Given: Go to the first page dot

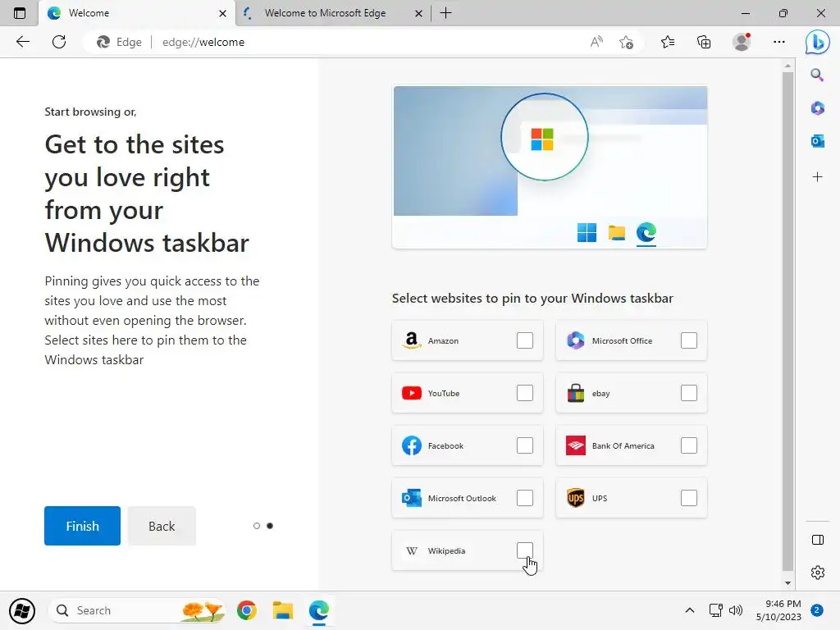Looking at the screenshot, I should point(257,526).
